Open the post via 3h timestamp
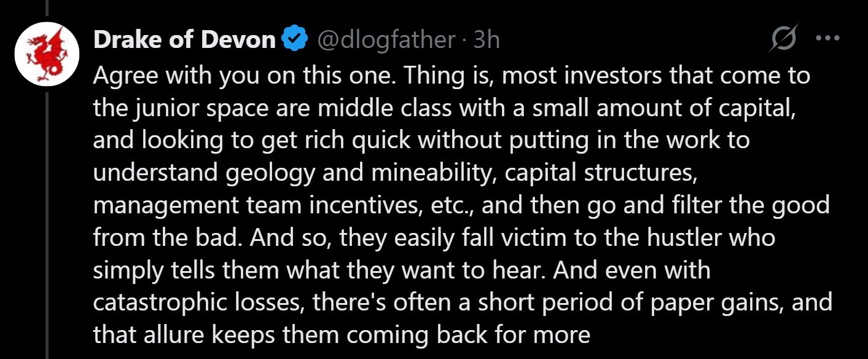The height and width of the screenshot is (359, 868). coord(487,40)
